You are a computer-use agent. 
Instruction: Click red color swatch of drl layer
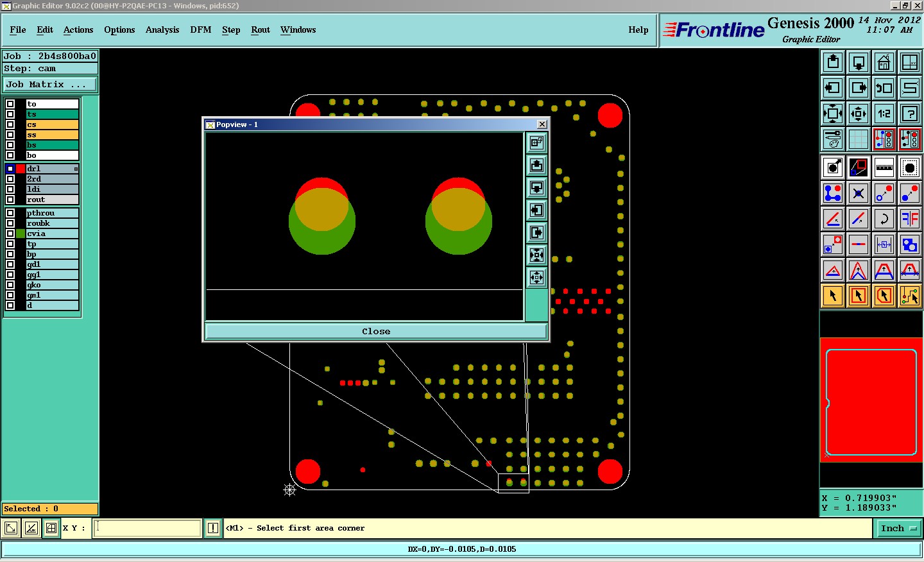coord(21,169)
